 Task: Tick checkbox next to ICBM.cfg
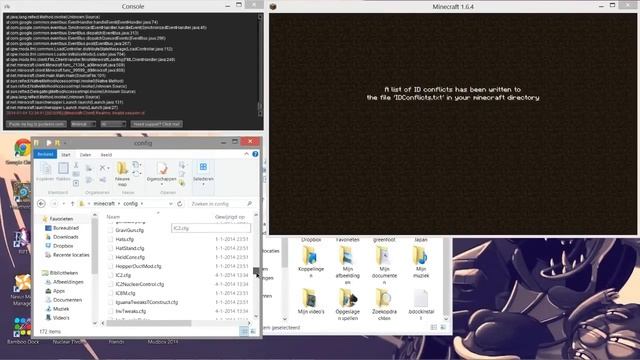click(x=110, y=293)
